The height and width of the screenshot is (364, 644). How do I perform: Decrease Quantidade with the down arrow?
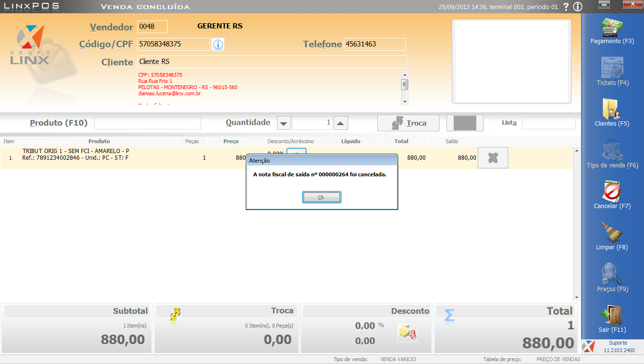point(284,123)
